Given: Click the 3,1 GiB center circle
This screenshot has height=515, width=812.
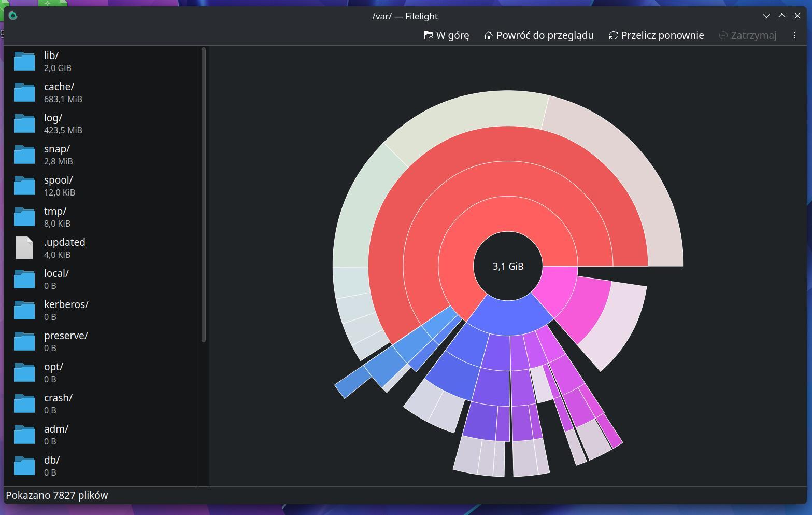Looking at the screenshot, I should (508, 266).
